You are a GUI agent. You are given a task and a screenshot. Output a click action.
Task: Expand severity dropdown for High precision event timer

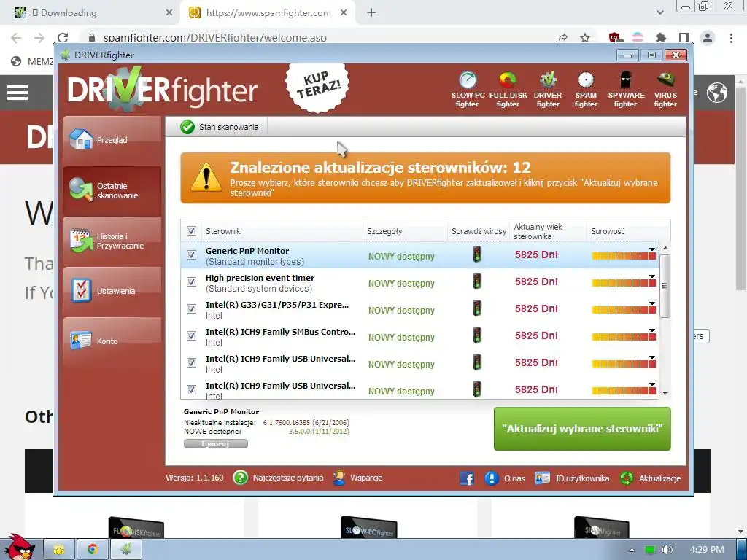pyautogui.click(x=651, y=276)
